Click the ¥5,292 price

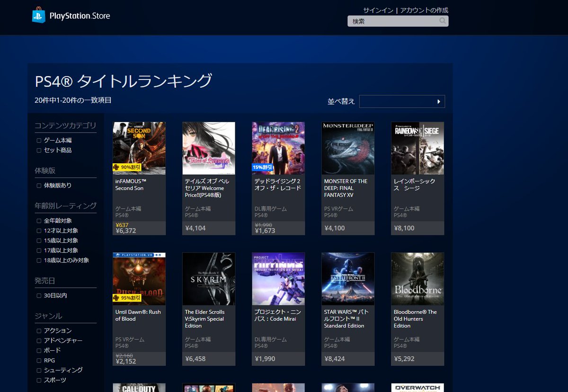(404, 359)
